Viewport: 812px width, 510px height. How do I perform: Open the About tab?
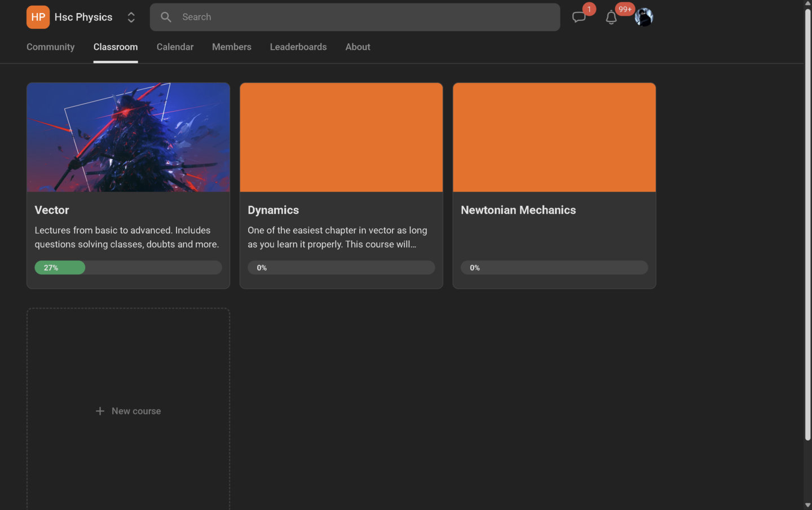tap(358, 47)
